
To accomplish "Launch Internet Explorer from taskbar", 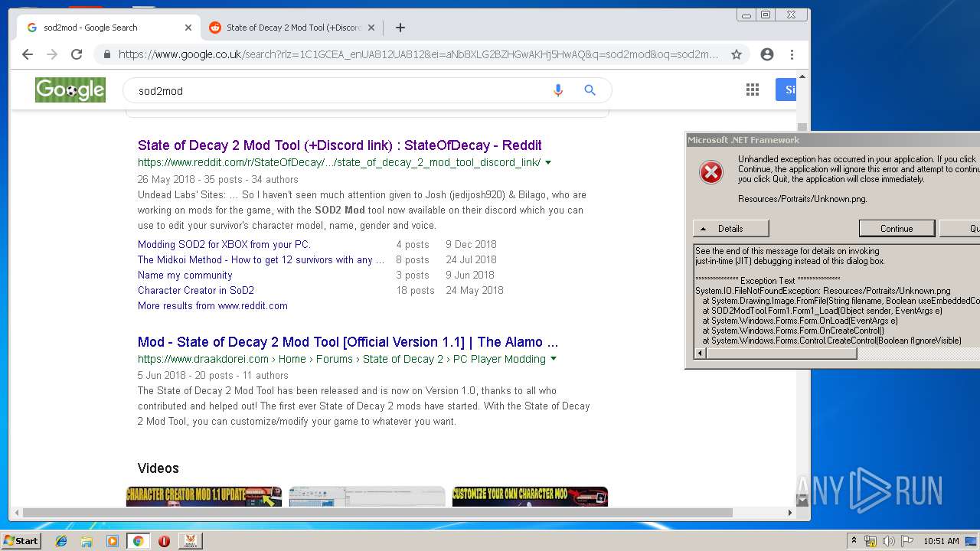I will click(x=61, y=541).
